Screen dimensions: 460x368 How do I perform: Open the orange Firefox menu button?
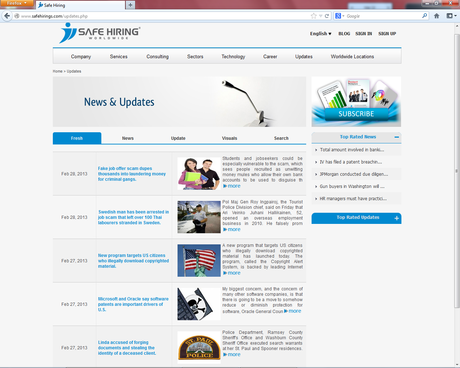click(17, 3)
